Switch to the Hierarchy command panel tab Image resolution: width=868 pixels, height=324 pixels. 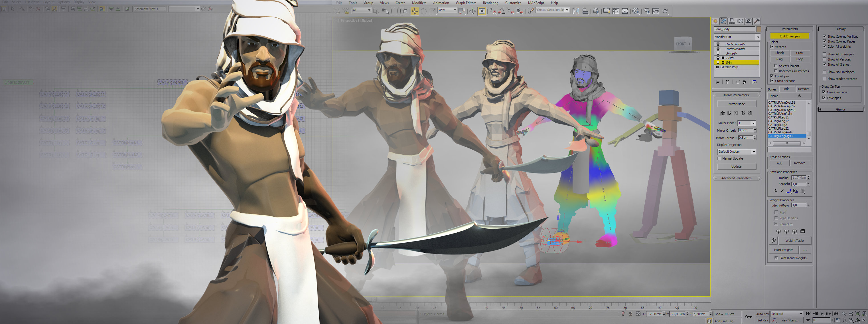(732, 21)
